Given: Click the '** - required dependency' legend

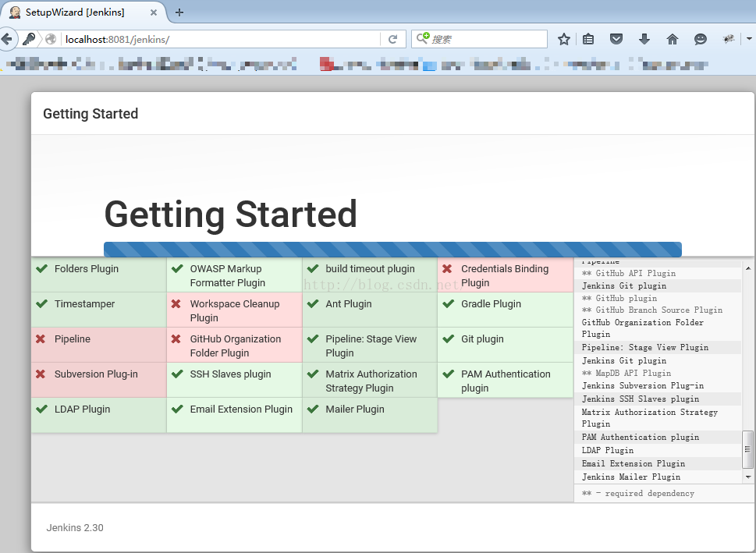Looking at the screenshot, I should [x=638, y=493].
